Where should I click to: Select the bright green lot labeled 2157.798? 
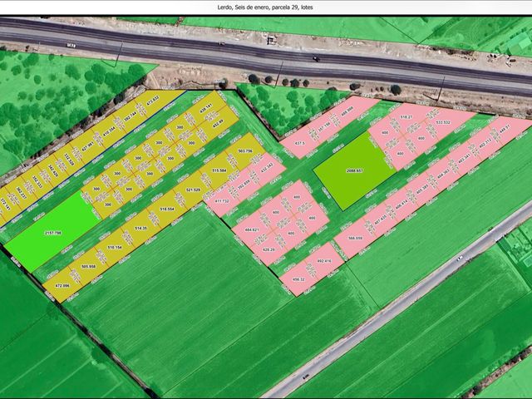53,233
